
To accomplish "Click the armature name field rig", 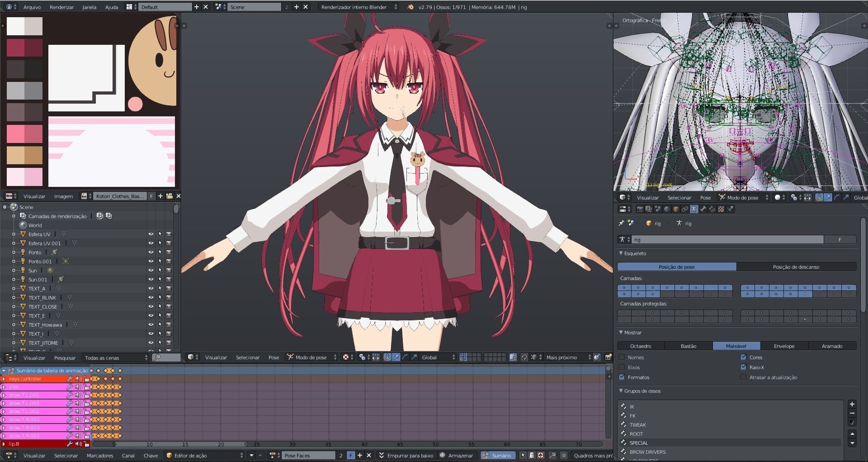I will [728, 240].
